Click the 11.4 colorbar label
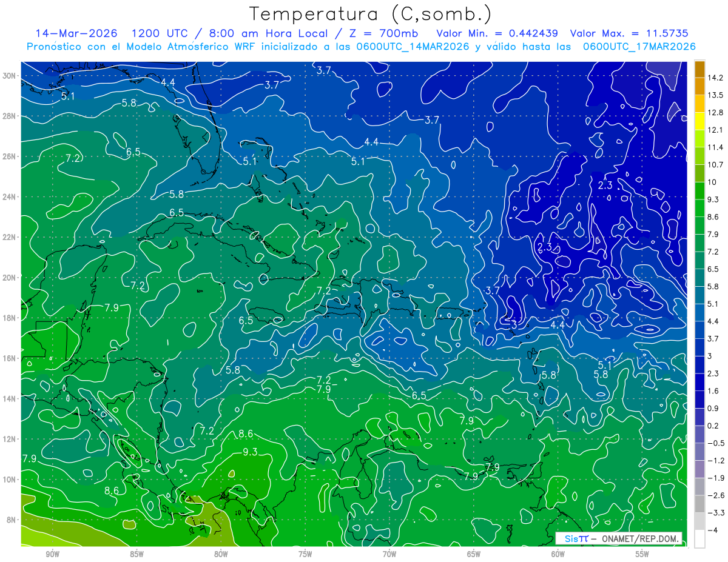Screen dimensions: 728x562 click(715, 147)
